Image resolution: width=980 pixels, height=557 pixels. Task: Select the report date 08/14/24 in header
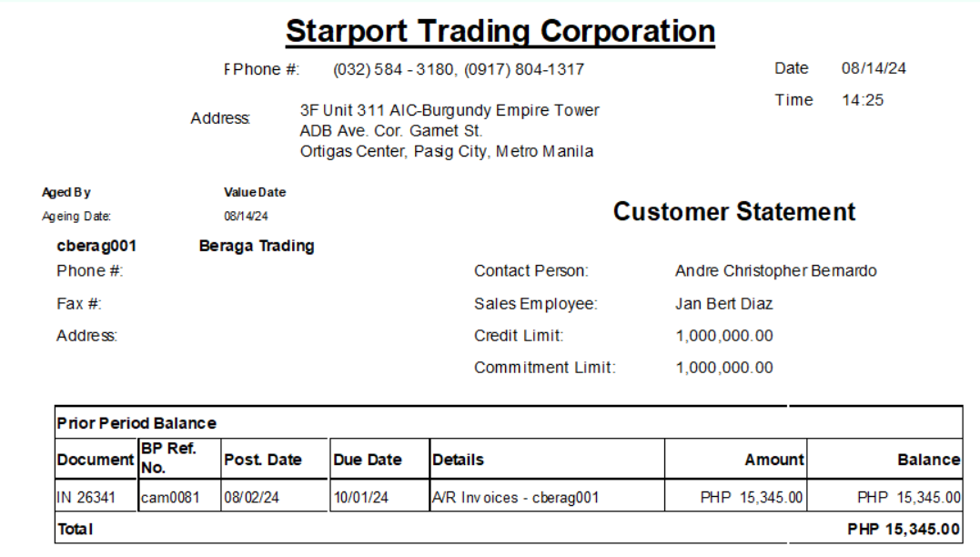[x=873, y=68]
